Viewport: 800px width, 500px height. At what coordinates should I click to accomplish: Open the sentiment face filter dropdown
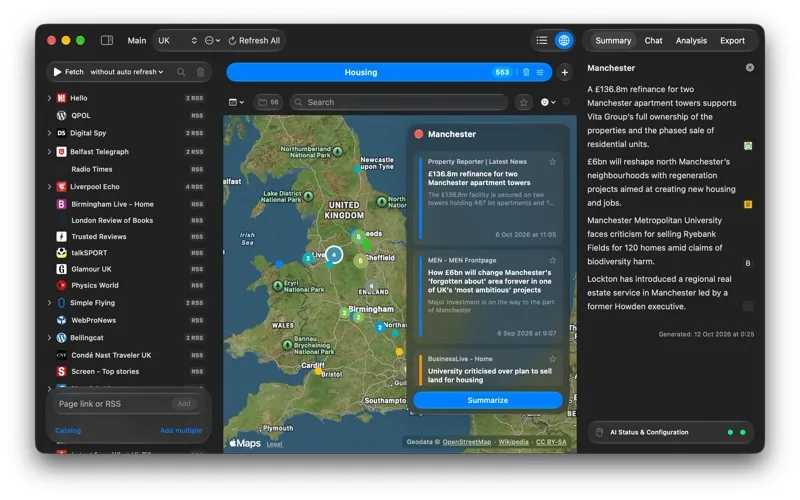[548, 102]
